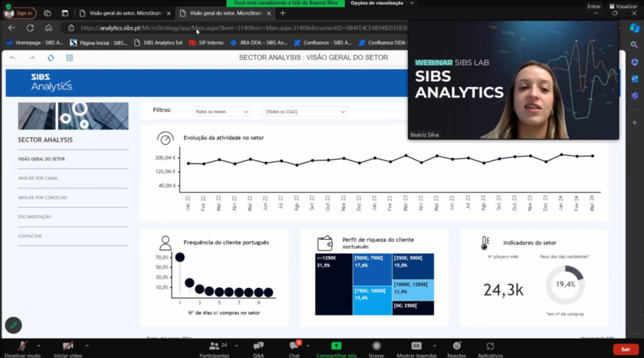Viewport: 644px width, 358px height.
Task: Switch to first Visão geral do setor tab
Action: (x=125, y=13)
